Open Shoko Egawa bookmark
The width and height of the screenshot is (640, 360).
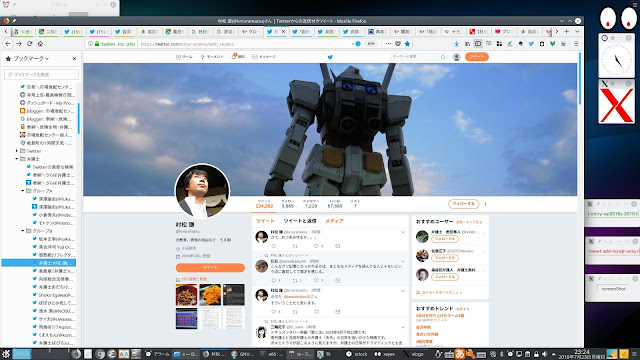(53, 295)
